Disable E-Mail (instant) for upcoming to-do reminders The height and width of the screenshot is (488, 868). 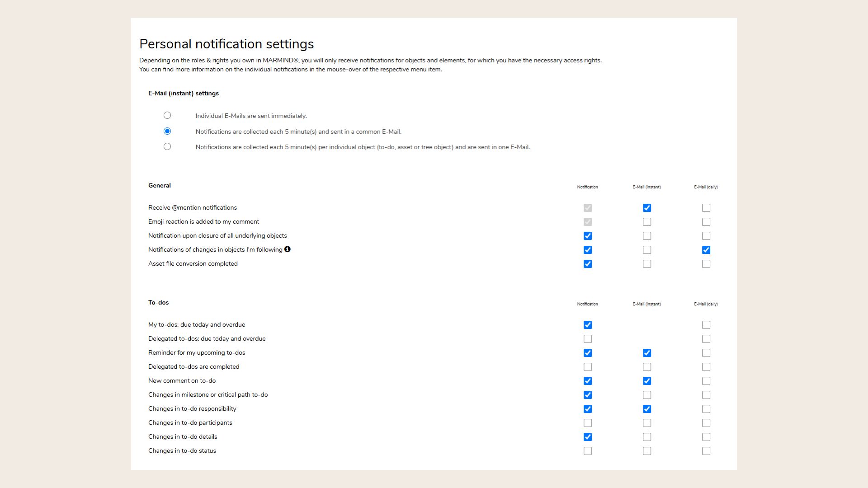point(647,353)
